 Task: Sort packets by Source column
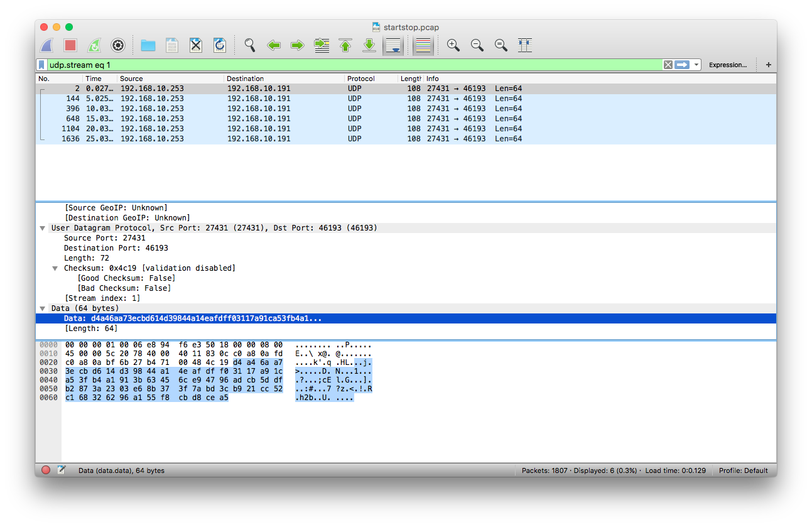tap(171, 79)
